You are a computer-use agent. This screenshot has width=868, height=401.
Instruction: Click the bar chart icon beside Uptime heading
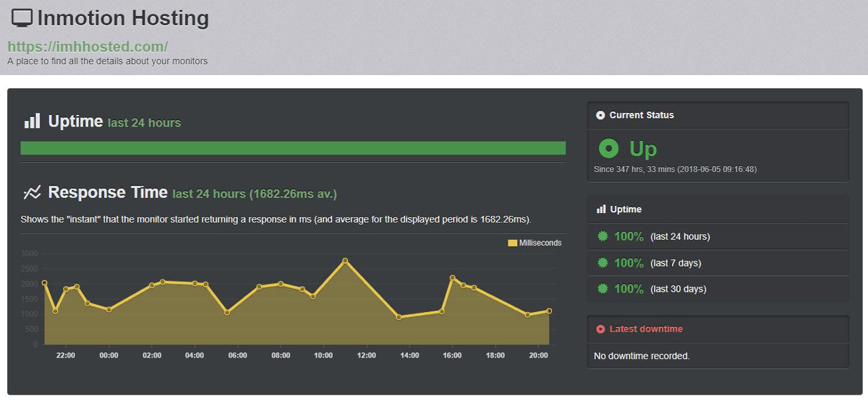32,121
